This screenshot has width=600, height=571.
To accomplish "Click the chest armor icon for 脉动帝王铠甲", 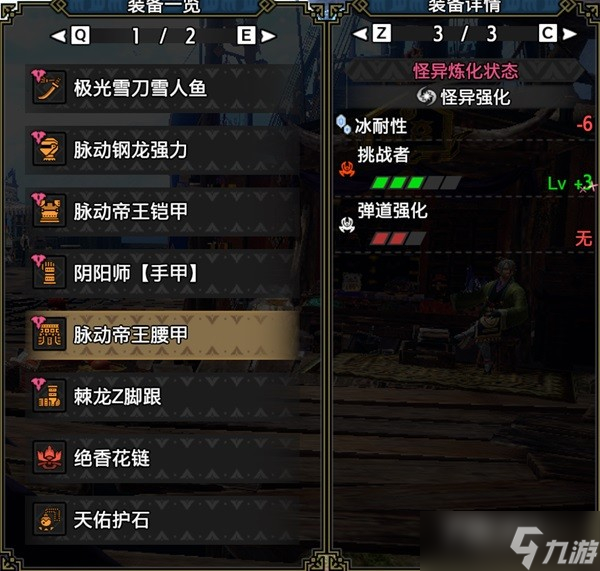I will coord(49,211).
